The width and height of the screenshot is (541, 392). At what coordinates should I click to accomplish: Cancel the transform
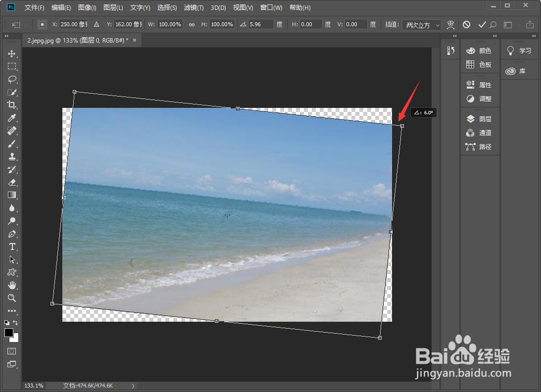coord(466,25)
